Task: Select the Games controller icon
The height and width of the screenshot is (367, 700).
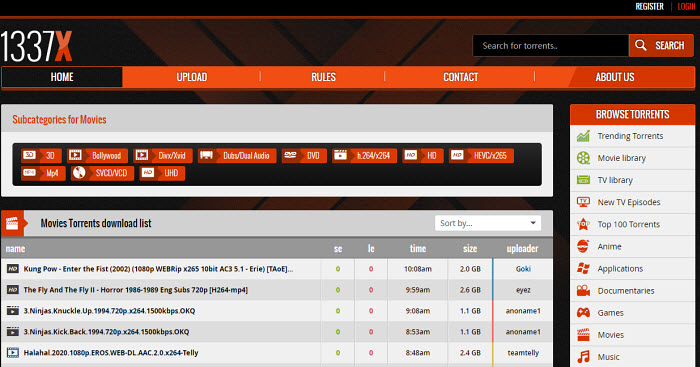Action: (583, 313)
